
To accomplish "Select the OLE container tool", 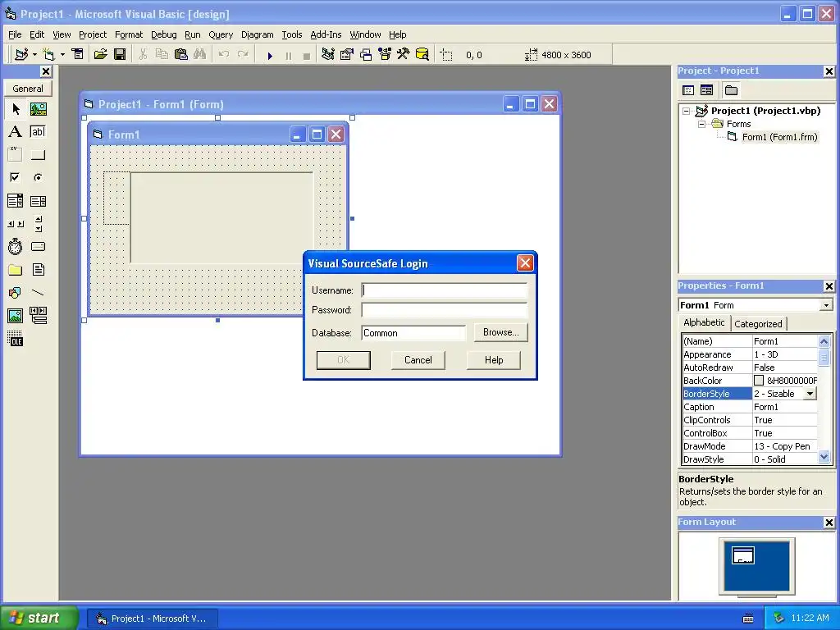I will click(x=16, y=339).
